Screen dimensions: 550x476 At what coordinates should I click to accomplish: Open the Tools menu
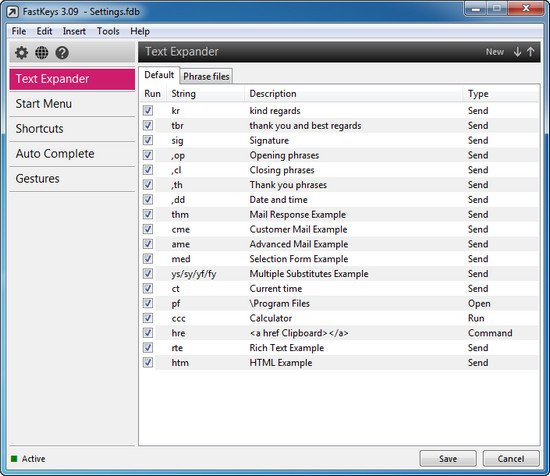pos(108,31)
